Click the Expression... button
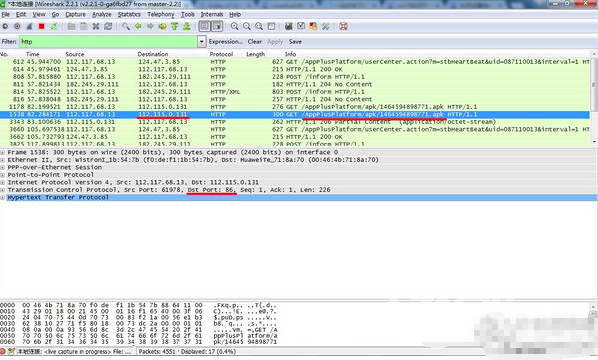The width and height of the screenshot is (598, 360). 225,42
